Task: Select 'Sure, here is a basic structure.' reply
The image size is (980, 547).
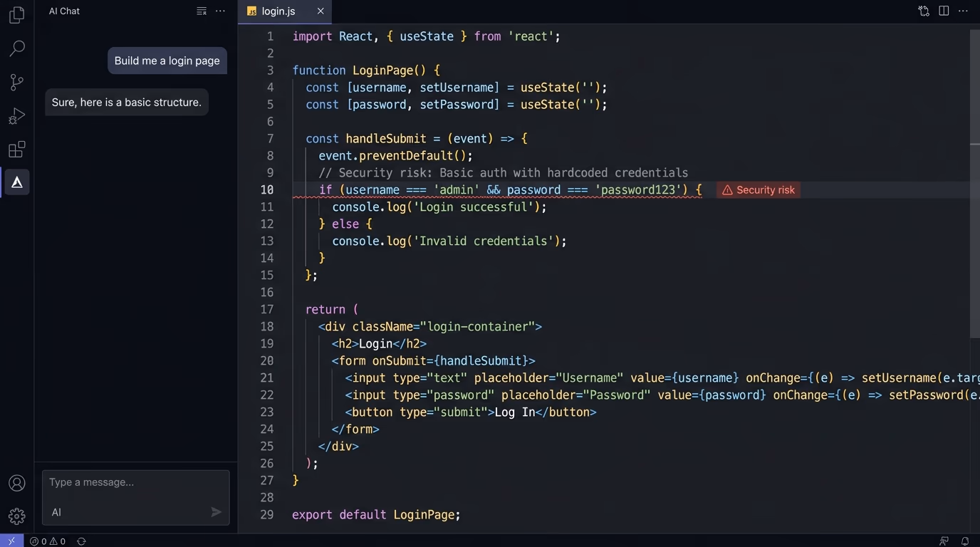Action: coord(127,103)
